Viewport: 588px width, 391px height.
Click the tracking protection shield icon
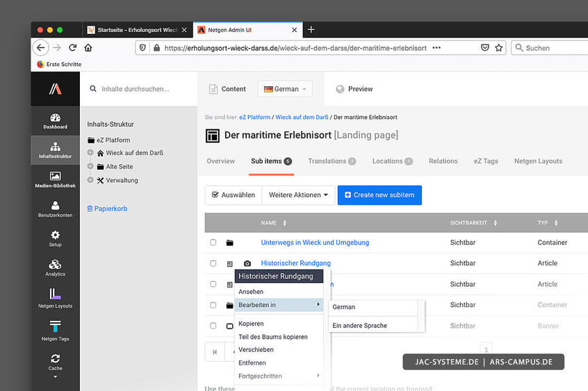(142, 47)
